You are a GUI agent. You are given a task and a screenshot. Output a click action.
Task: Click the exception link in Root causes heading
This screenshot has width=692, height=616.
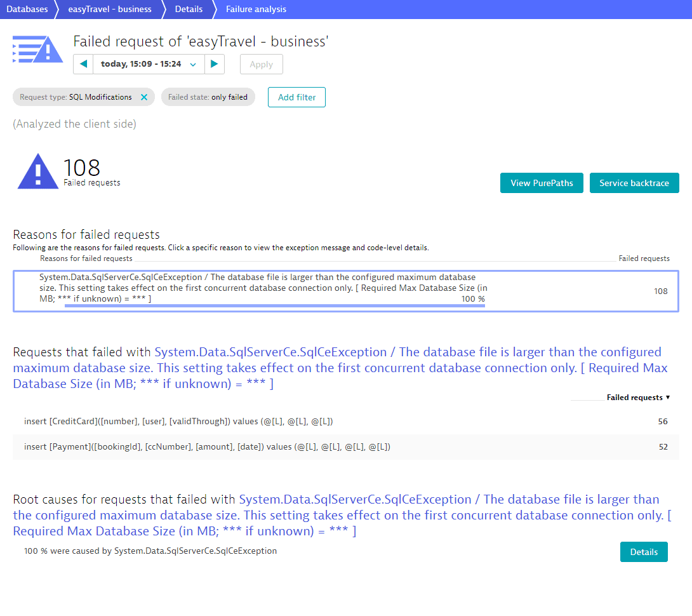(342, 515)
